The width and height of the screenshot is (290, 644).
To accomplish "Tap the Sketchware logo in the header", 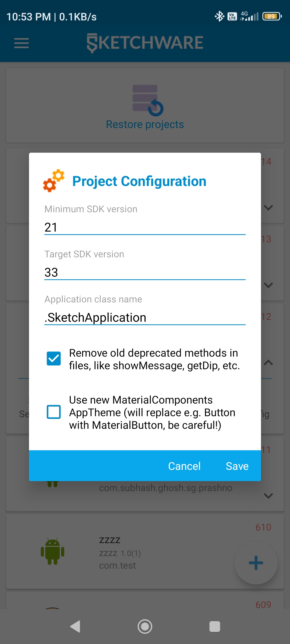I will tap(145, 42).
